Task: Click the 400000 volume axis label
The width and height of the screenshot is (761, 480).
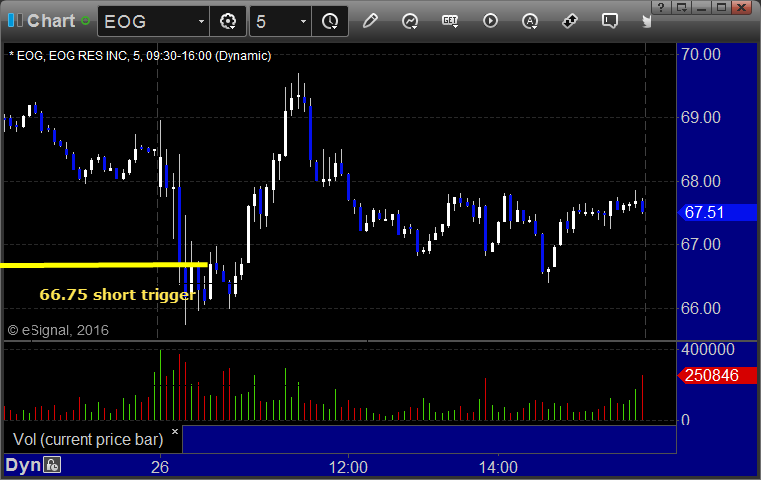Action: 708,349
